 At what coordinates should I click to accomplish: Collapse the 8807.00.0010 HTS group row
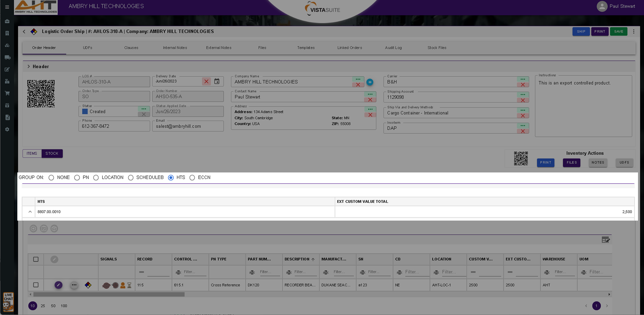click(30, 212)
